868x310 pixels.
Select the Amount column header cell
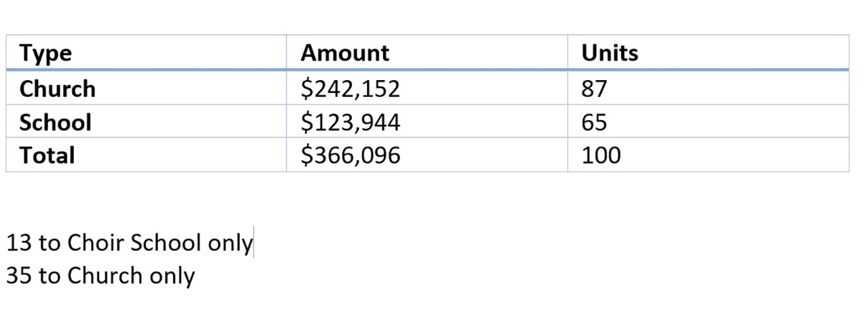click(345, 53)
